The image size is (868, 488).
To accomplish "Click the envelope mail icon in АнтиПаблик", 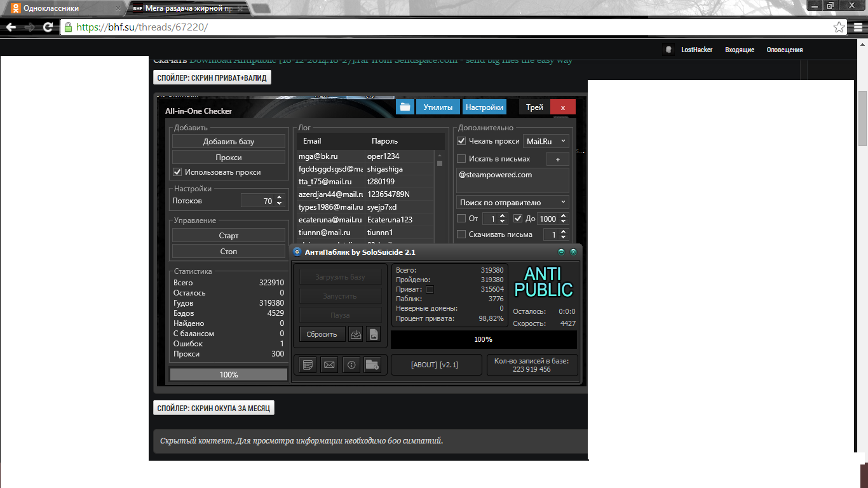I will point(329,365).
